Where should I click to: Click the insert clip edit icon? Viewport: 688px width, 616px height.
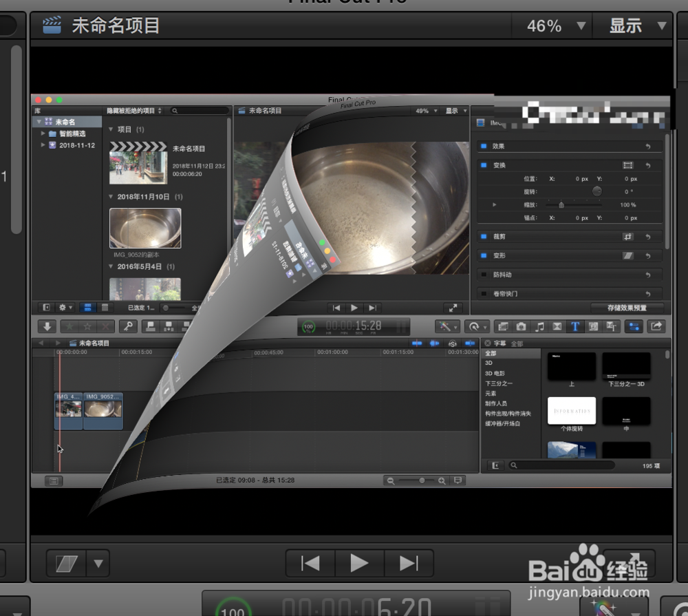tap(169, 326)
